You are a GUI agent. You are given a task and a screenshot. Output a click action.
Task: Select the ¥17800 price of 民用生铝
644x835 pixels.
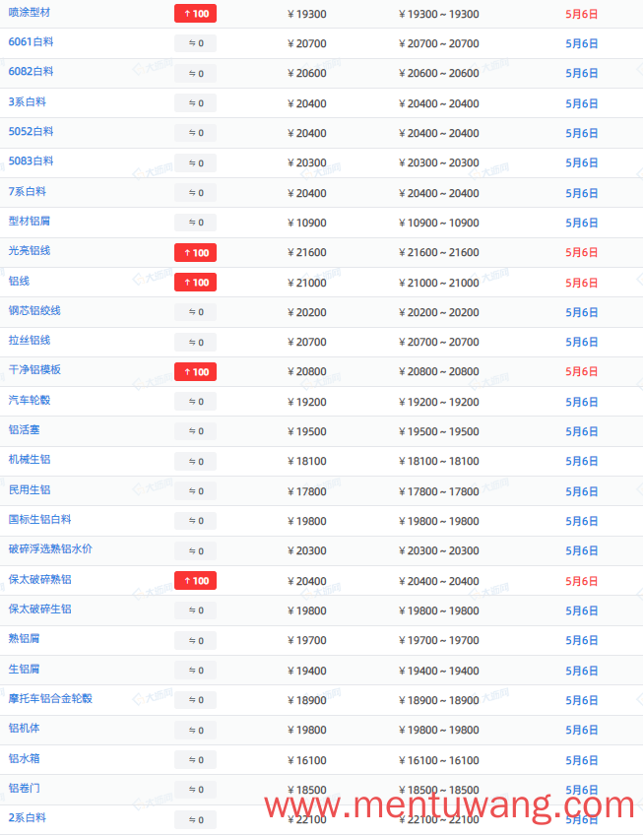[307, 491]
